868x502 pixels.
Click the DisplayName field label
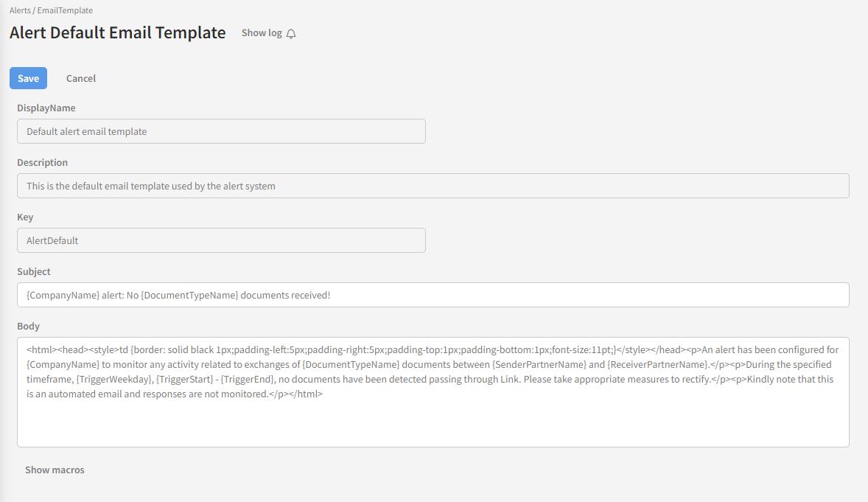pos(46,108)
